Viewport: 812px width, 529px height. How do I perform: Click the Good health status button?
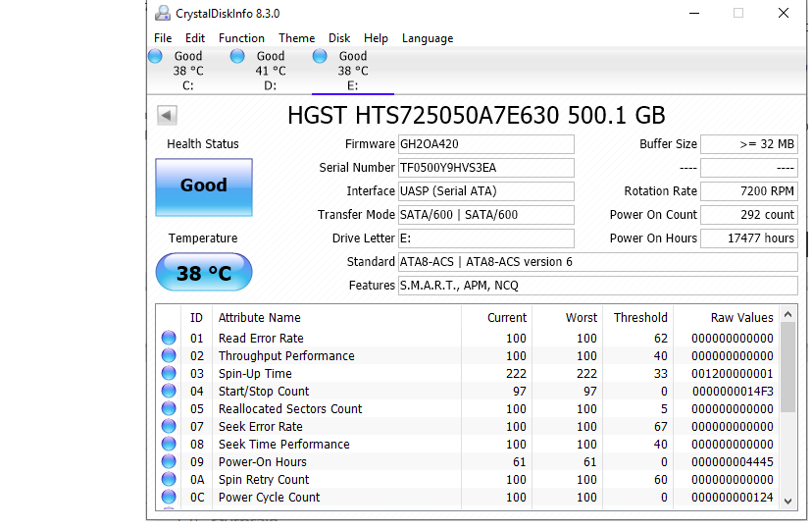(x=204, y=186)
